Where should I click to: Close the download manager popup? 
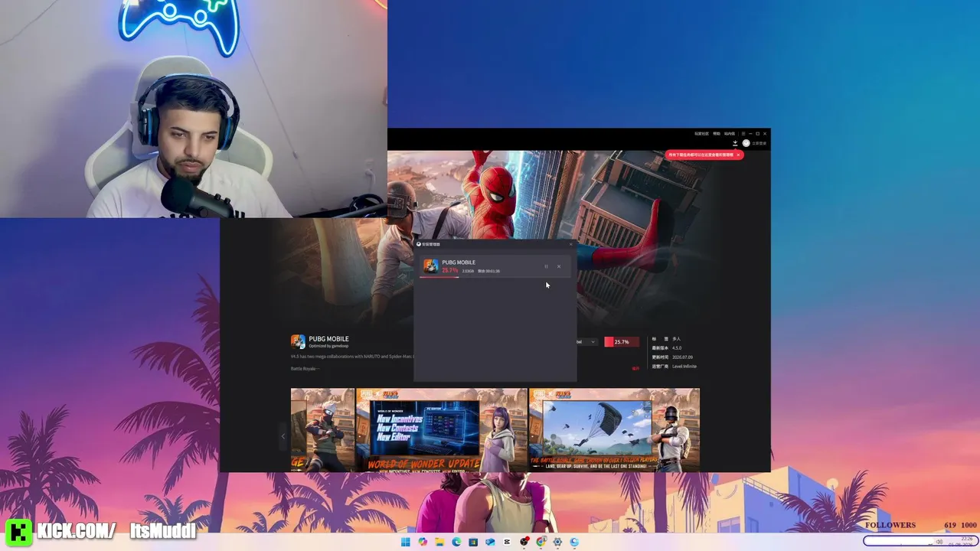[x=570, y=244]
